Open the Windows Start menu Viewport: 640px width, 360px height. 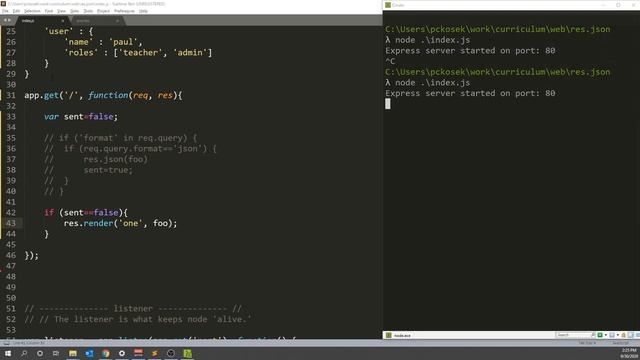[x=8, y=353]
